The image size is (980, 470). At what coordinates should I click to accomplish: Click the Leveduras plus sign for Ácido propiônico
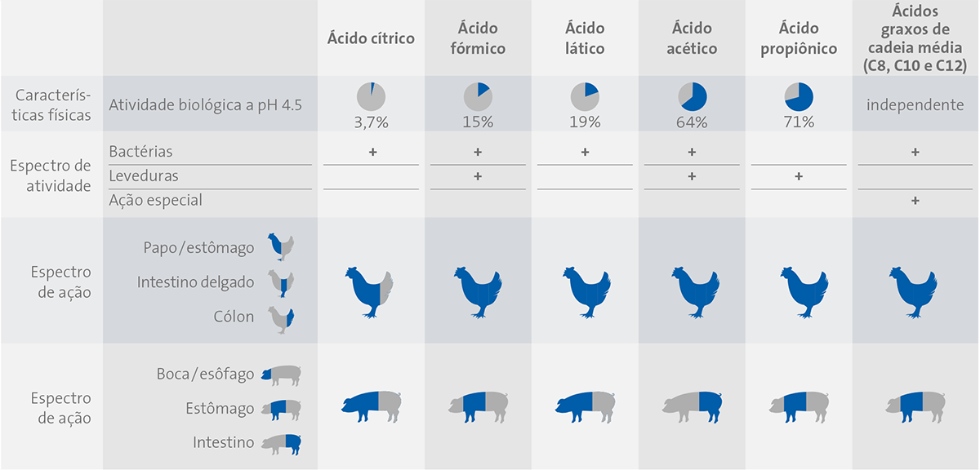(x=798, y=175)
